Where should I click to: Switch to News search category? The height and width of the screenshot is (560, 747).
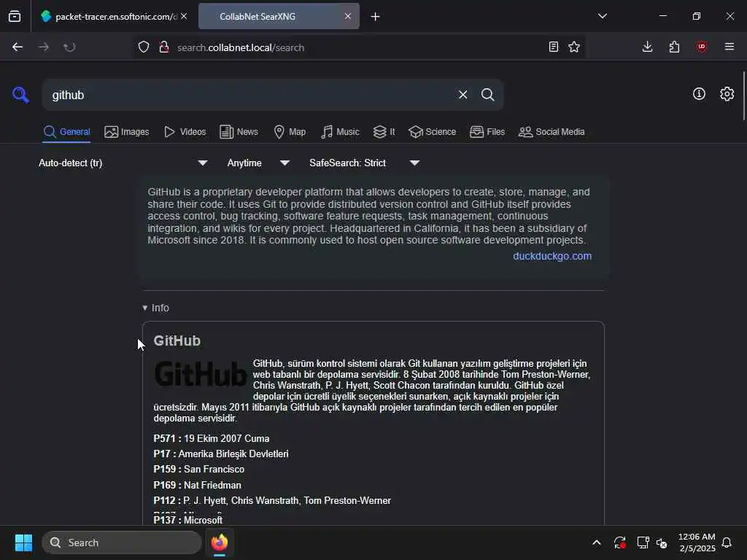pos(239,132)
